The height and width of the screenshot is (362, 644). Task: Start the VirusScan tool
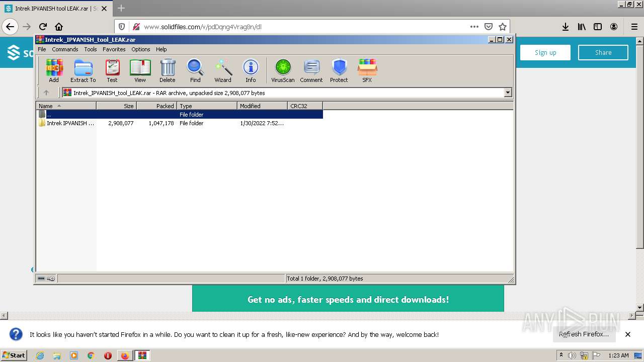tap(283, 70)
